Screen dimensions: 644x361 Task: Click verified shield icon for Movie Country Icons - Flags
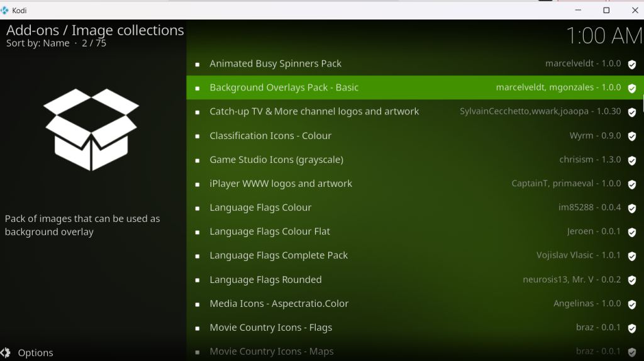tap(632, 328)
